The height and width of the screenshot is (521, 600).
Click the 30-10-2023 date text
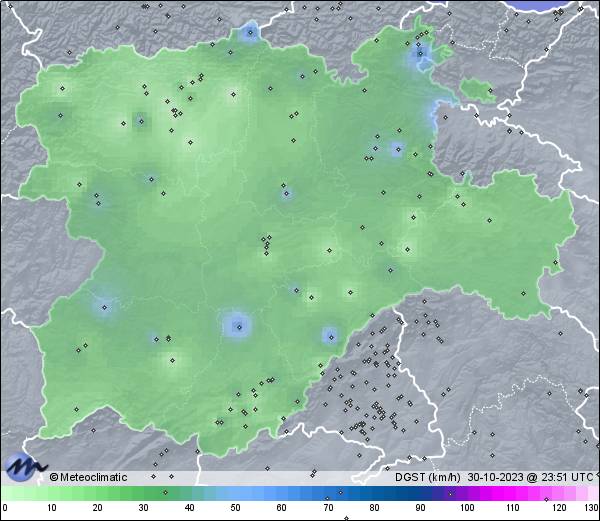[x=496, y=477]
